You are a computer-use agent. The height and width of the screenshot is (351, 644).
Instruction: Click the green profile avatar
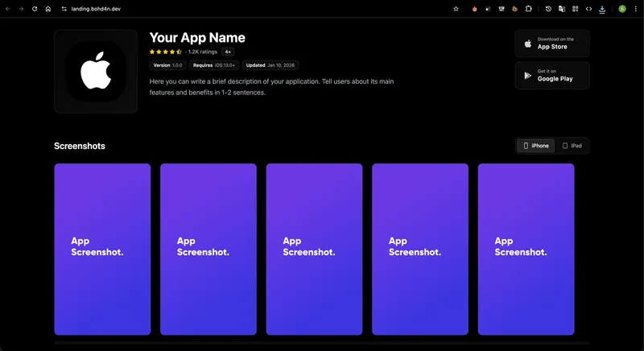(x=622, y=9)
